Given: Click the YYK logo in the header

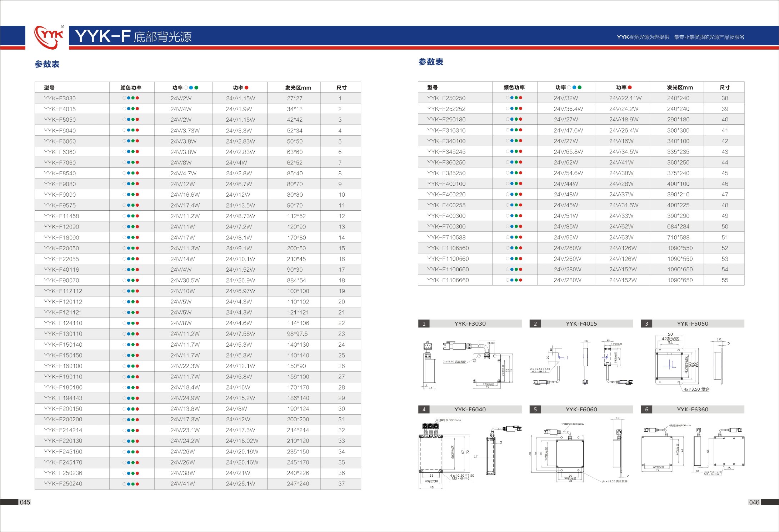Looking at the screenshot, I should (49, 37).
